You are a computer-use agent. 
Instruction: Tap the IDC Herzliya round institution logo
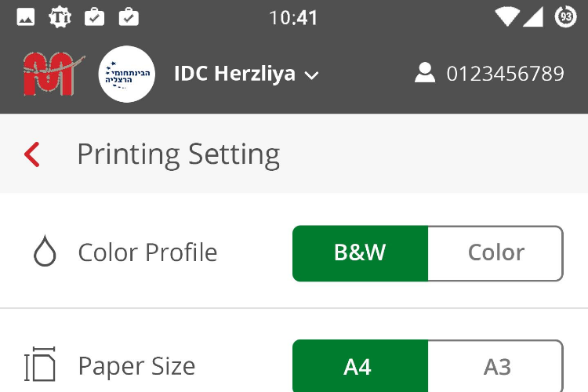(127, 74)
